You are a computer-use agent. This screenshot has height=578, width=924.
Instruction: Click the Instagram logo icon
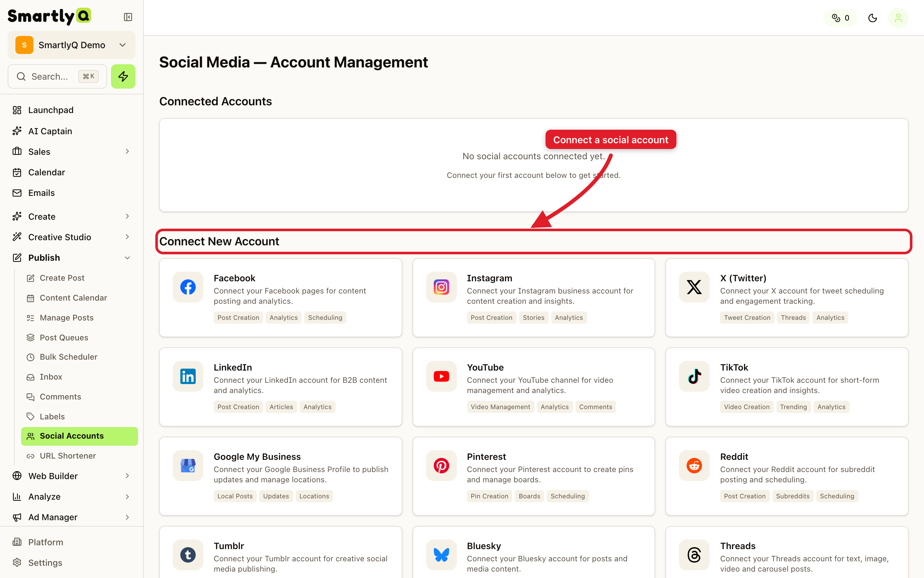pos(441,287)
